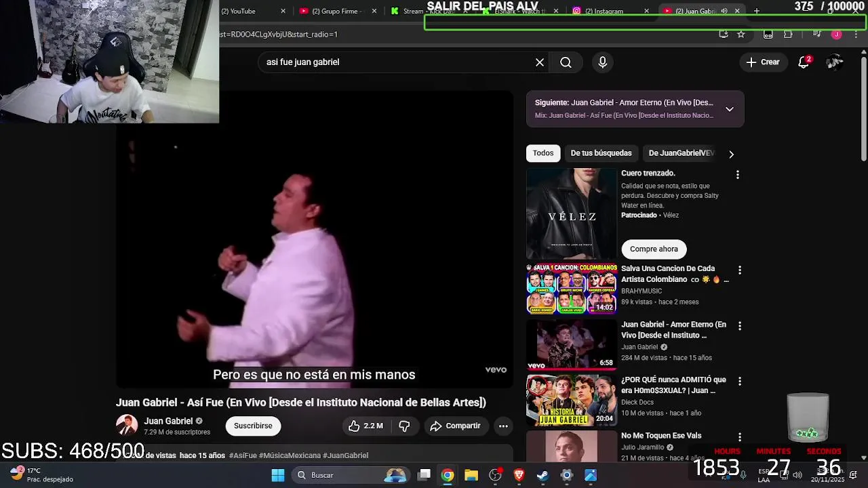This screenshot has height=488, width=868.
Task: Open the Chrome profile avatar
Action: 837,34
